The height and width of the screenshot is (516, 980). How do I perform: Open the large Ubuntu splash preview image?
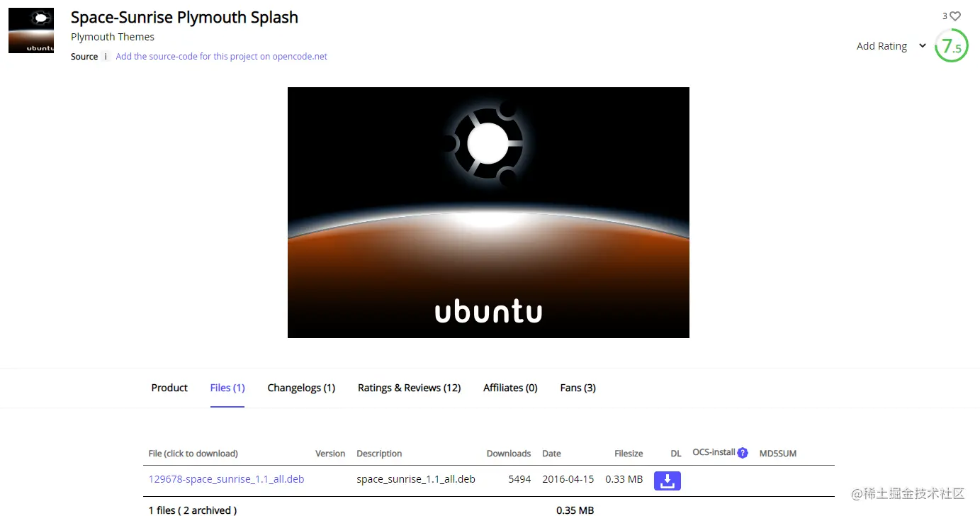click(x=488, y=213)
